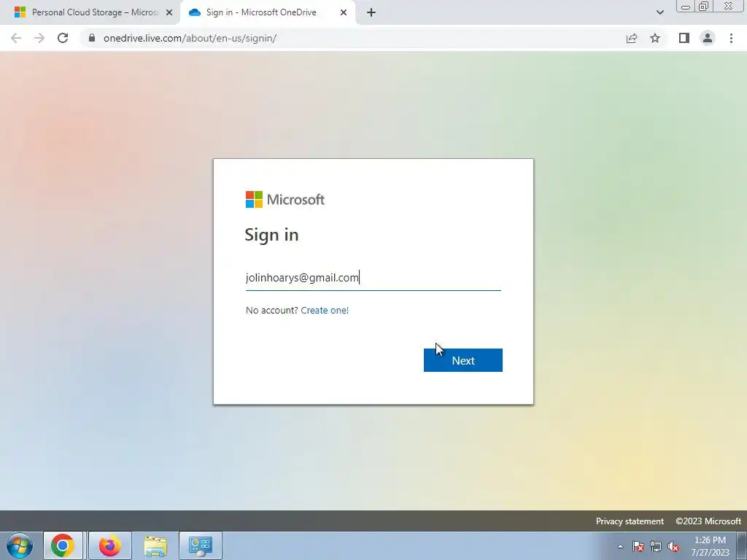Open a new browser tab
This screenshot has width=747, height=560.
coord(371,12)
